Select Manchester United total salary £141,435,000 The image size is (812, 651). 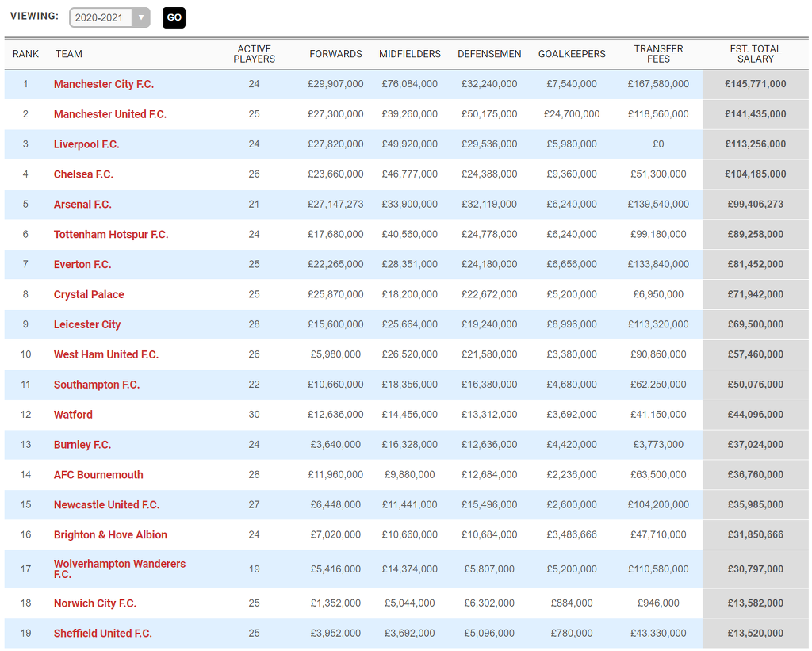point(756,114)
